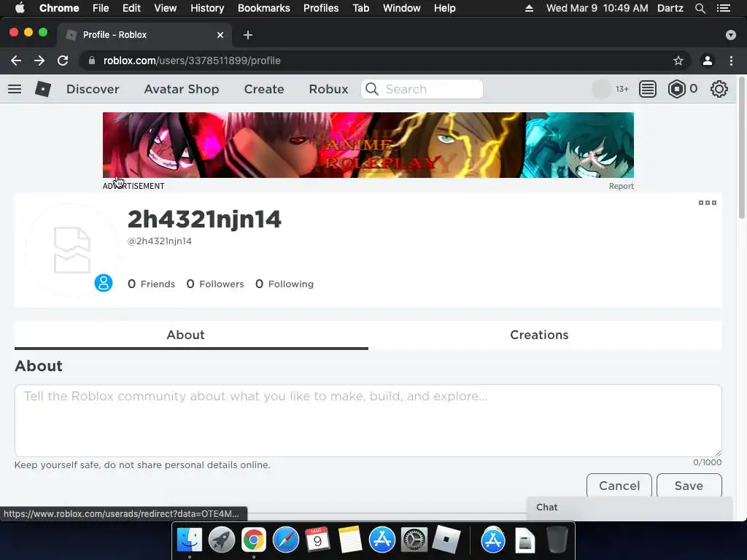Open the Chrome History menu
Screen dimensions: 747x560
(207, 8)
